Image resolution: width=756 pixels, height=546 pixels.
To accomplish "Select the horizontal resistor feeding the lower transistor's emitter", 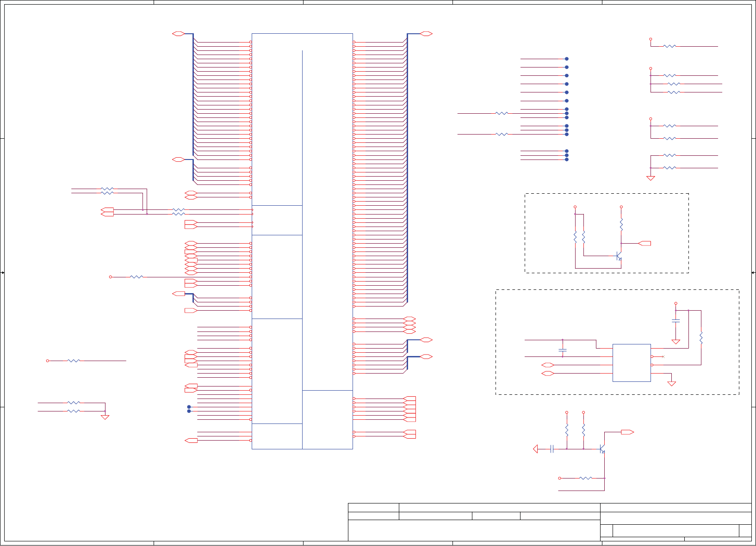I will [586, 478].
